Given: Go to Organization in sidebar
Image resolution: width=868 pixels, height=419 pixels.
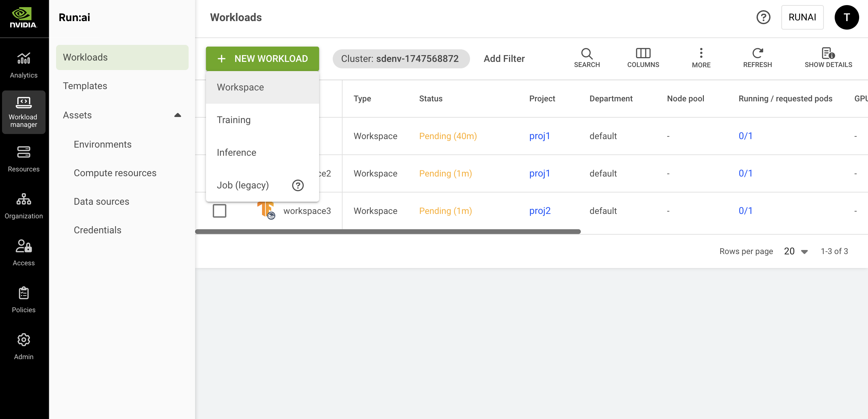Looking at the screenshot, I should pos(23,205).
